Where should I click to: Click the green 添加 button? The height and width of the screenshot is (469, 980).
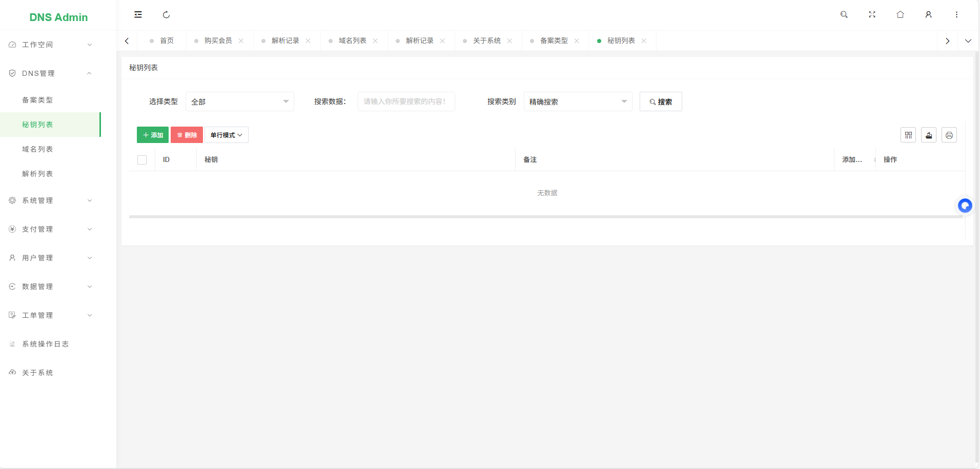(152, 135)
